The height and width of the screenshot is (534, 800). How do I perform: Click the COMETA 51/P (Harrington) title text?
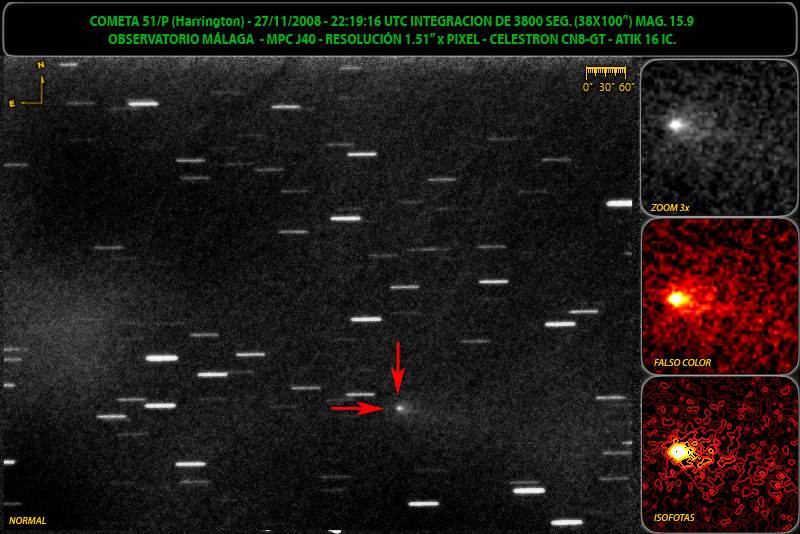[x=167, y=21]
